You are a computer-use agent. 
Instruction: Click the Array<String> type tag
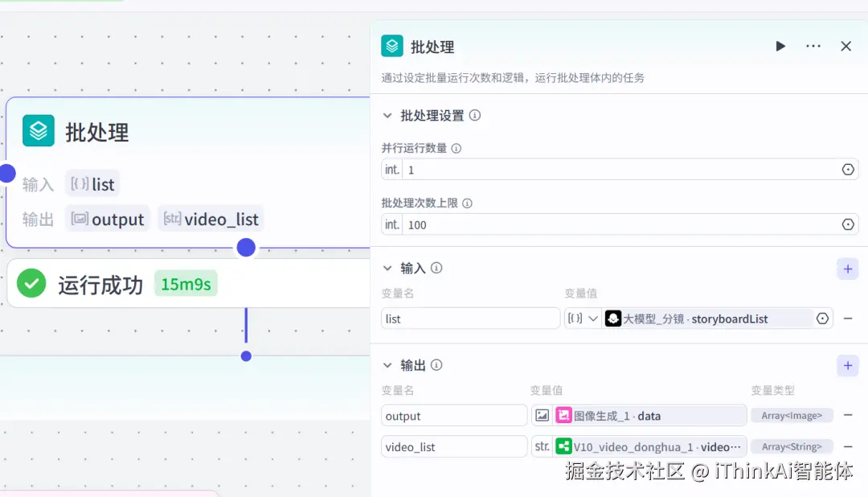tap(792, 446)
